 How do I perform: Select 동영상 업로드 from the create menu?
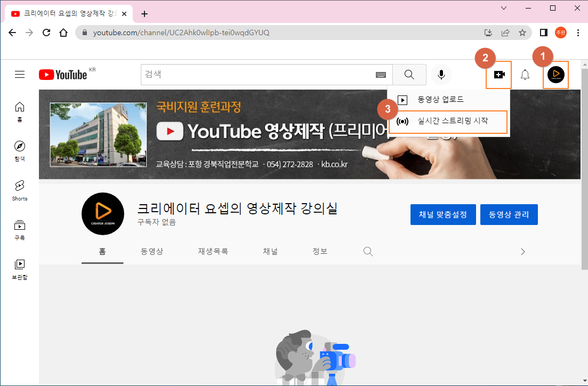448,100
